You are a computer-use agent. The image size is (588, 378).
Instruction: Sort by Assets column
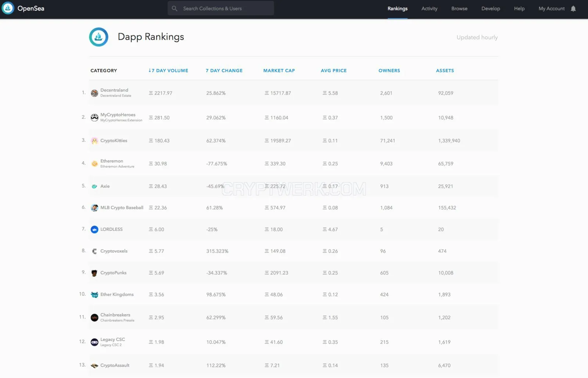click(445, 71)
